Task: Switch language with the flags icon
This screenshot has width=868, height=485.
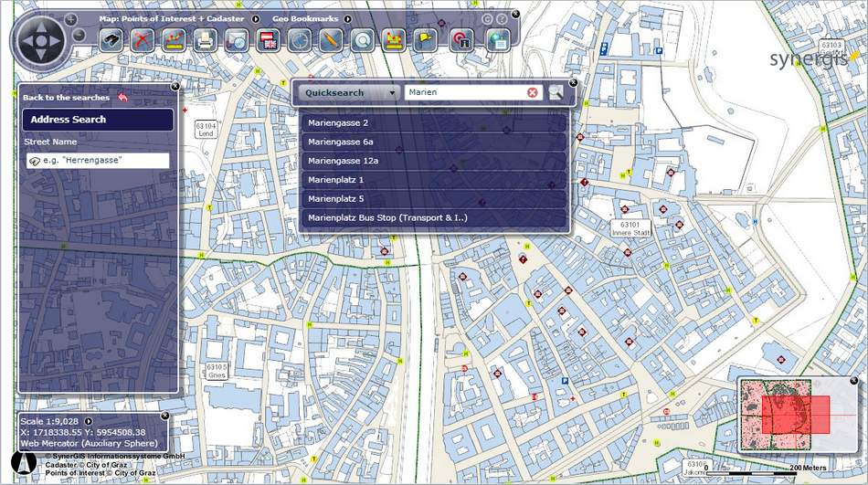Action: point(269,41)
